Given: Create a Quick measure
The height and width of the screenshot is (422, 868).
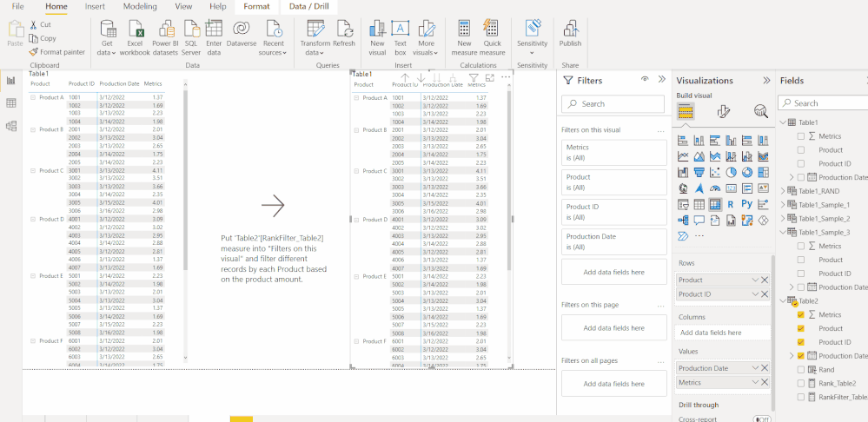Looking at the screenshot, I should [492, 37].
